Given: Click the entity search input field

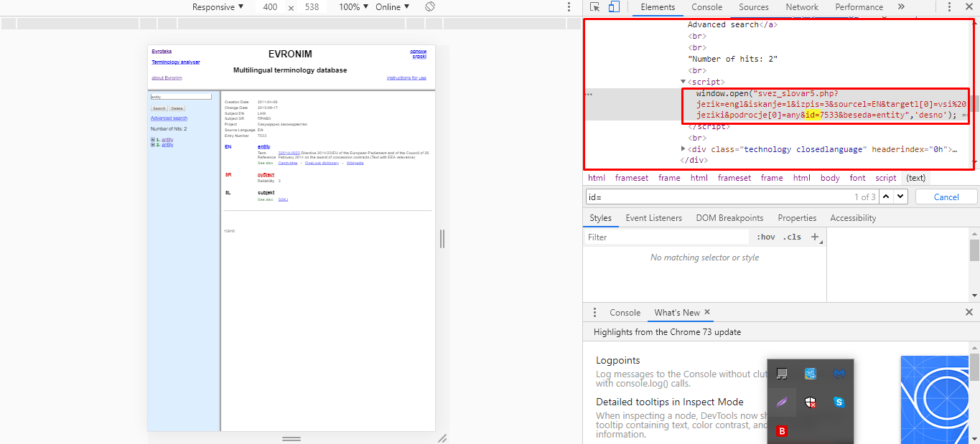Looking at the screenshot, I should point(181,96).
